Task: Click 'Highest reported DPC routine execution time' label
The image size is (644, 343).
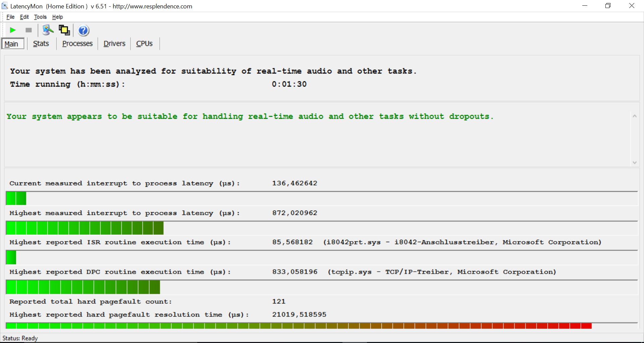Action: tap(120, 272)
